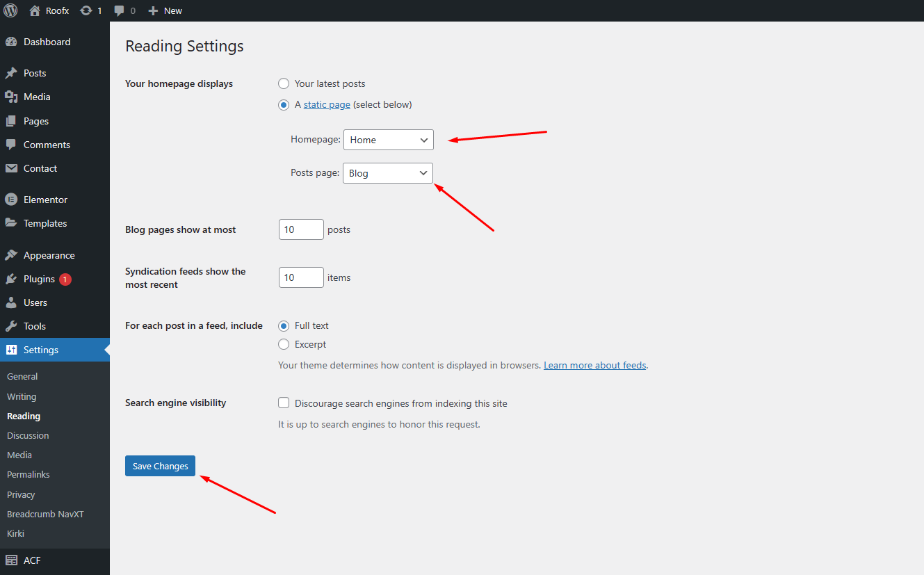This screenshot has width=924, height=575.
Task: Open the Discussion settings submenu
Action: pos(28,435)
